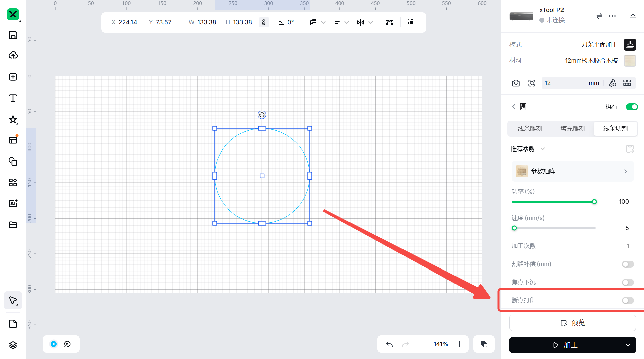Click the 功率 power slider handle

[x=594, y=202]
